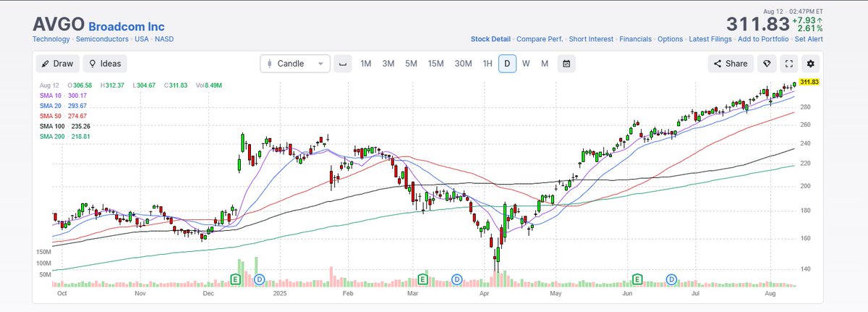Viewport: 868px width, 312px height.
Task: Click the scale icon beside Candle dropdown
Action: 343,64
